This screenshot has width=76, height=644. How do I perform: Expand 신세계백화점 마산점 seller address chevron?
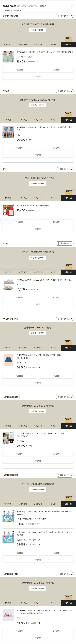[x=71, y=475]
